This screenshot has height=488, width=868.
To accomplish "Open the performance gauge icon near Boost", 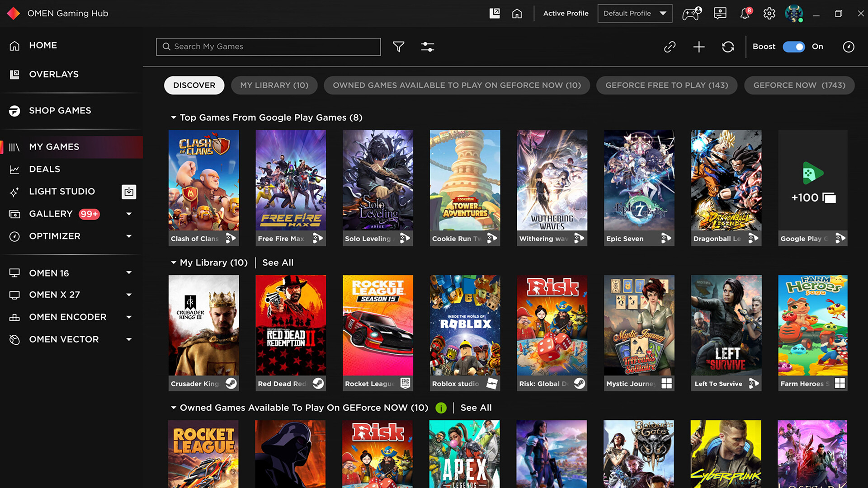I will 849,47.
